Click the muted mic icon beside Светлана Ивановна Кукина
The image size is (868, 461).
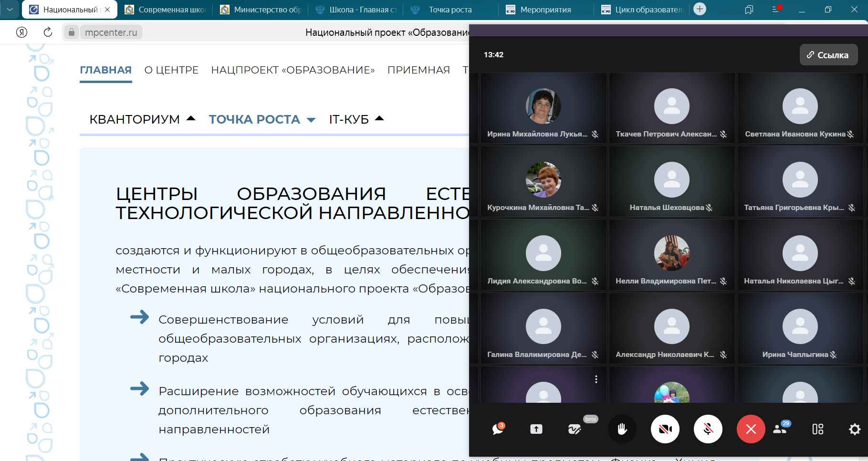click(x=850, y=135)
